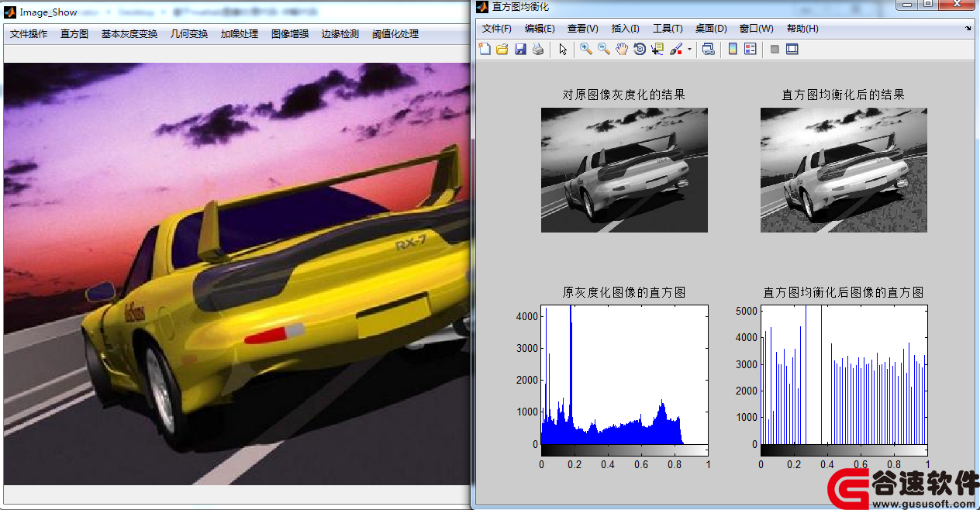Open the 文件(F) menu in figure window
Image resolution: width=980 pixels, height=510 pixels.
[497, 29]
